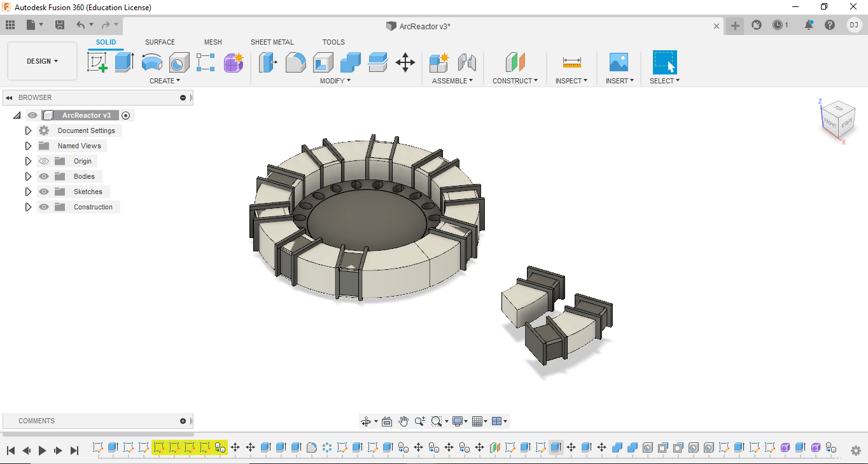Open the SELECT dropdown menu

click(664, 81)
